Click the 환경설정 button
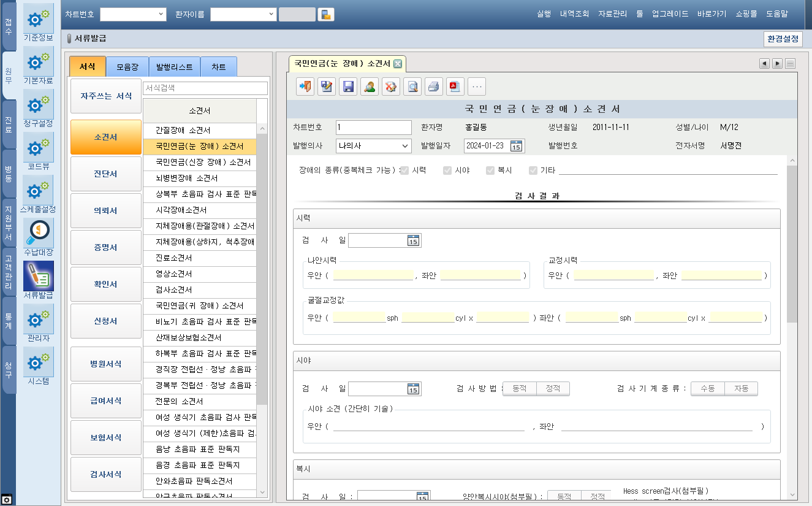The width and height of the screenshot is (812, 506). tap(783, 39)
